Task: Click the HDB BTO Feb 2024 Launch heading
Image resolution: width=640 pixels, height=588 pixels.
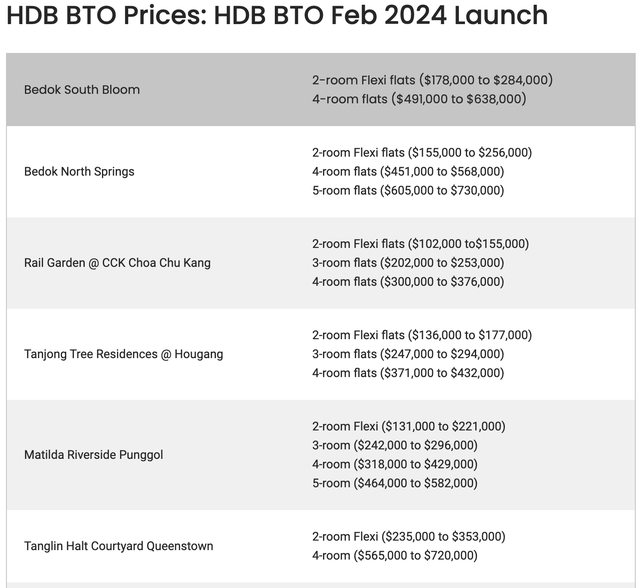Action: click(277, 16)
